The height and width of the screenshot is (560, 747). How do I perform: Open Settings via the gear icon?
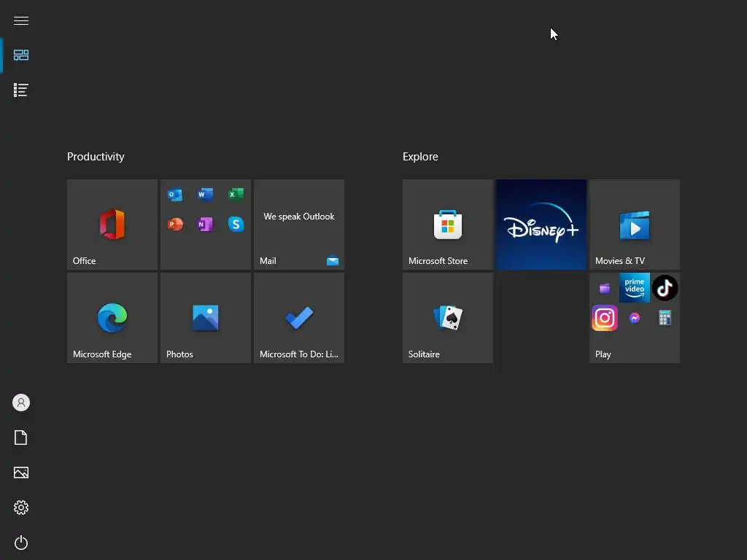tap(21, 507)
